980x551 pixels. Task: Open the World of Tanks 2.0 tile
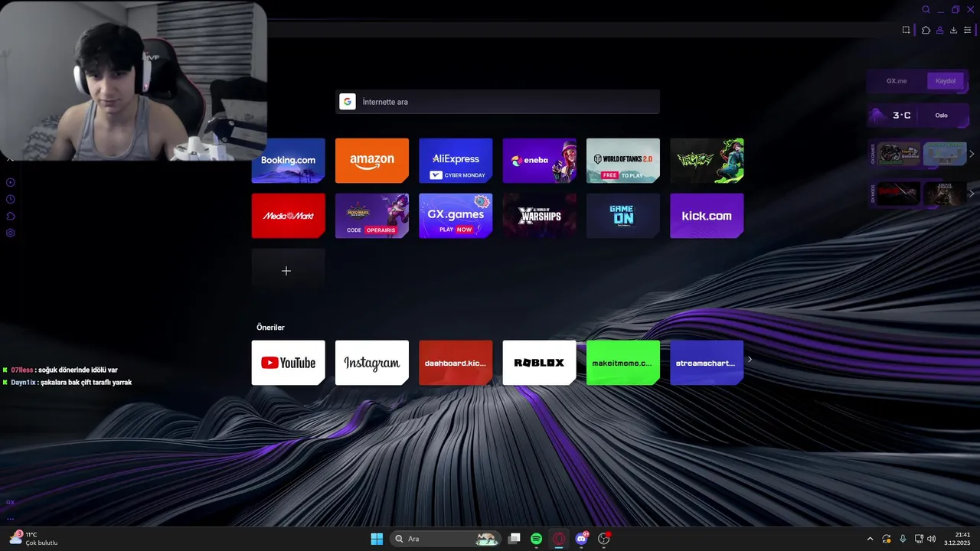click(623, 161)
